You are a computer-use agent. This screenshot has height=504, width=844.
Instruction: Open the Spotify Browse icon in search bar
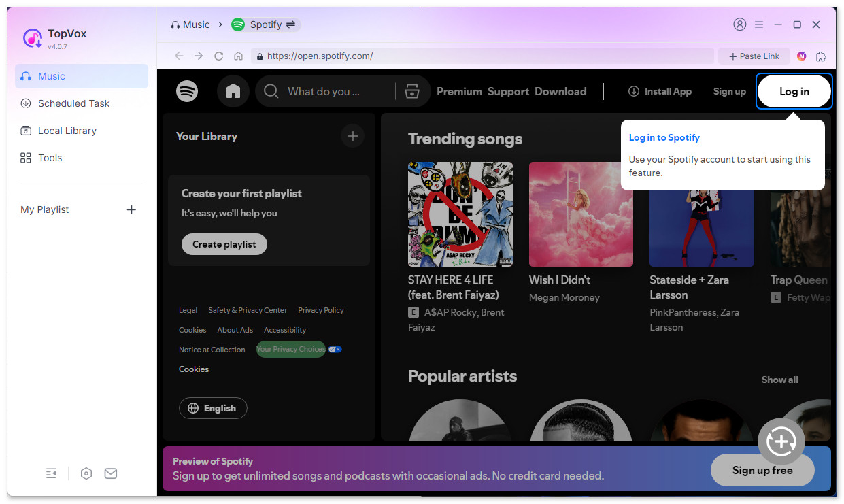tap(411, 91)
